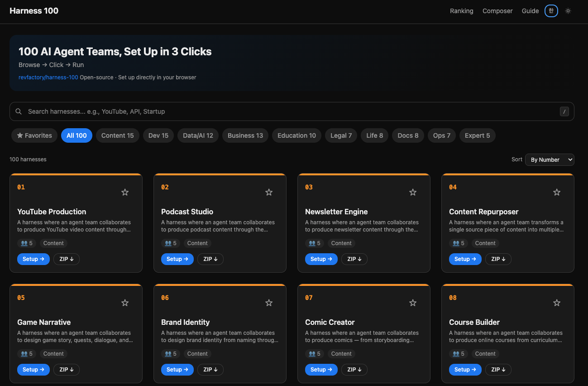Screen dimensions: 588x386
Task: Filter harnesses by Dev 15
Action: [158, 135]
